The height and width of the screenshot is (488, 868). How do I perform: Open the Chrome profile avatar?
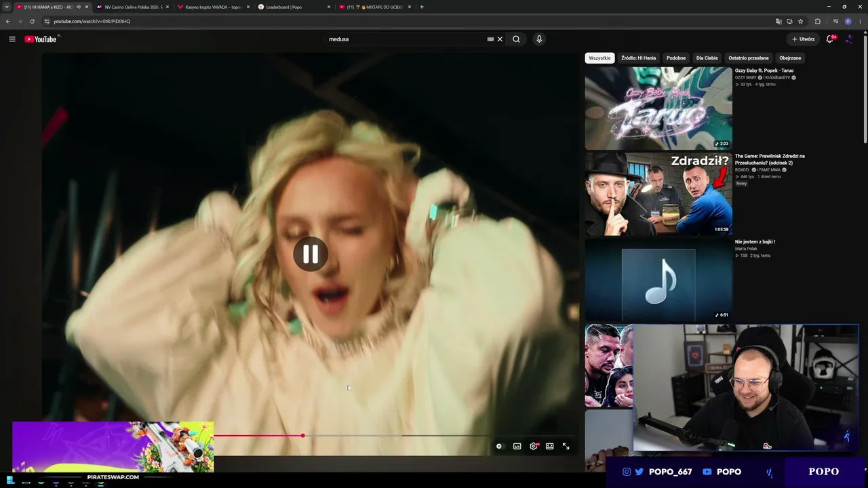click(848, 21)
